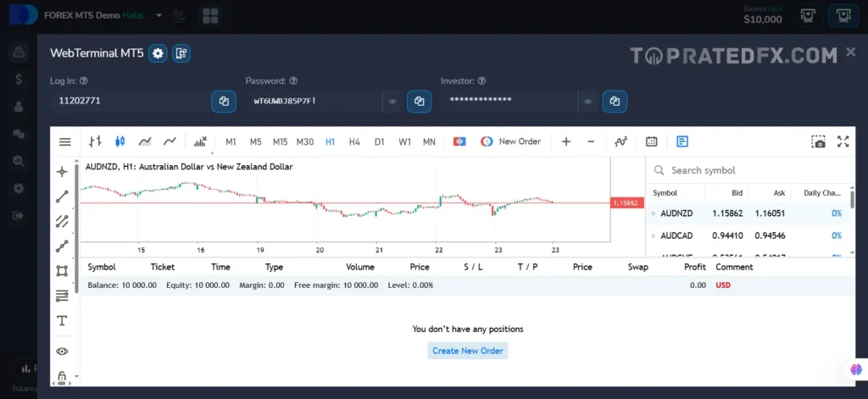Open the indicators list icon
868x399 pixels.
[621, 141]
